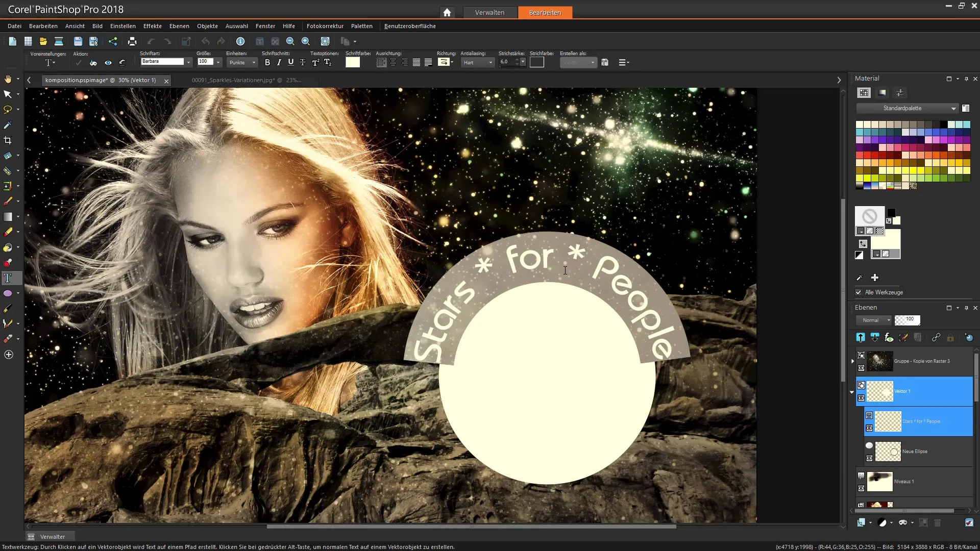Click the Zoom in magnifier icon
980x551 pixels.
(306, 41)
